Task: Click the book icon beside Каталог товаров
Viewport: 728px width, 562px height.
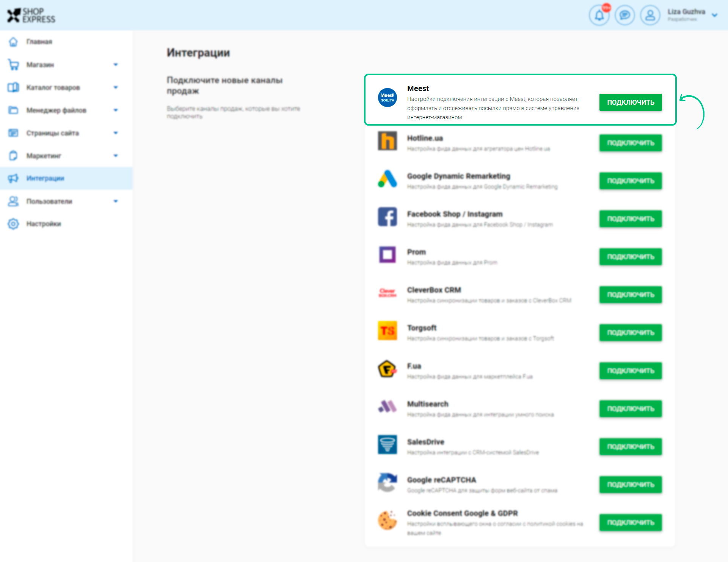Action: 13,87
